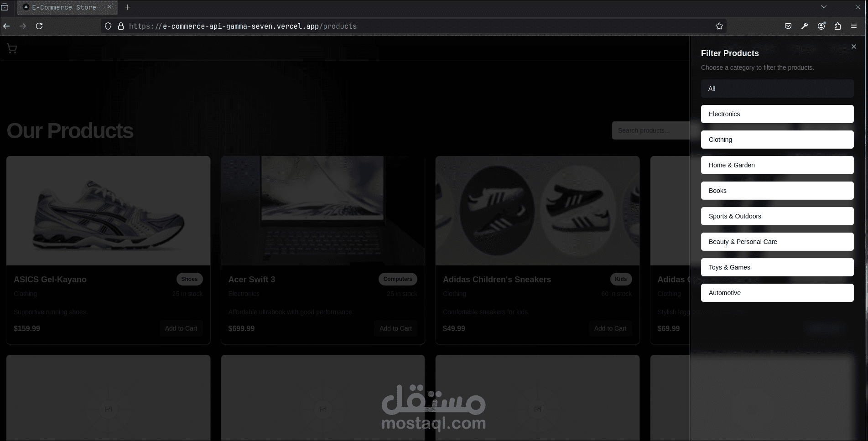Image resolution: width=868 pixels, height=441 pixels.
Task: Reload the current page
Action: [x=39, y=26]
